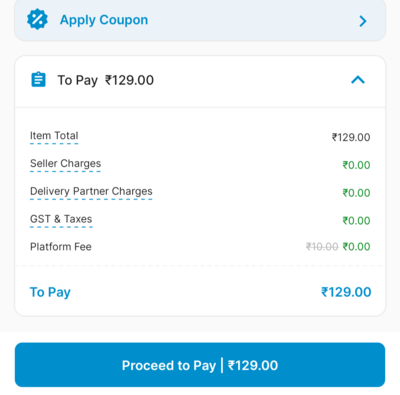400x395 pixels.
Task: Click the To Pay ₹129.00 header
Action: (106, 80)
